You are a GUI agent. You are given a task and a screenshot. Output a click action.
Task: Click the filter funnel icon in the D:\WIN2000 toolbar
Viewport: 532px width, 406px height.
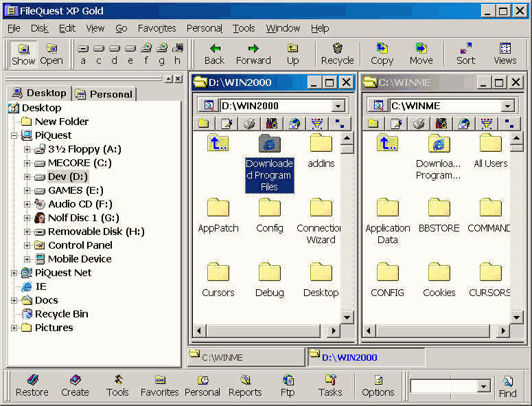(317, 124)
